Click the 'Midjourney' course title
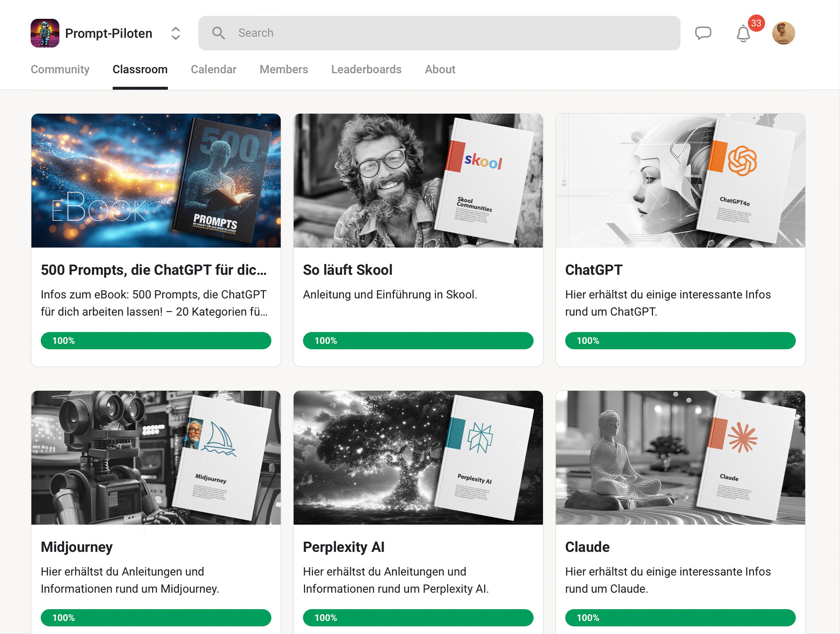Viewport: 840px width, 634px height. click(77, 547)
